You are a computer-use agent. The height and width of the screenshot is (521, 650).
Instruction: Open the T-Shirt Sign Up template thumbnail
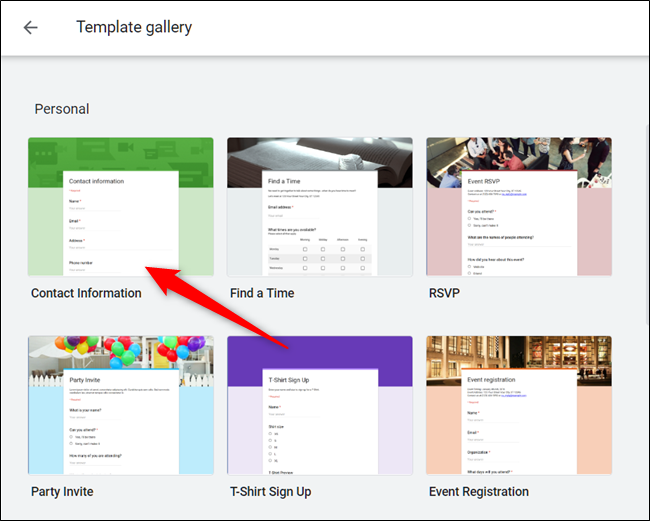pyautogui.click(x=320, y=405)
